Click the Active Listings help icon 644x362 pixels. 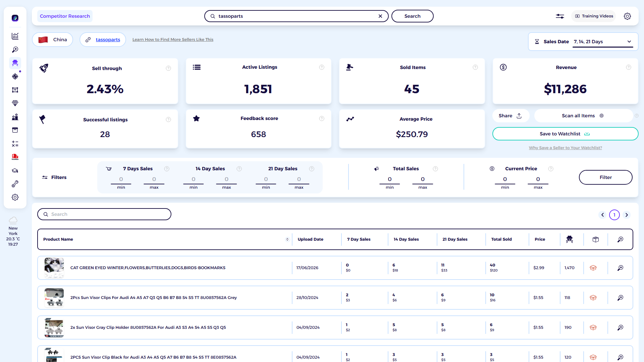click(x=322, y=67)
